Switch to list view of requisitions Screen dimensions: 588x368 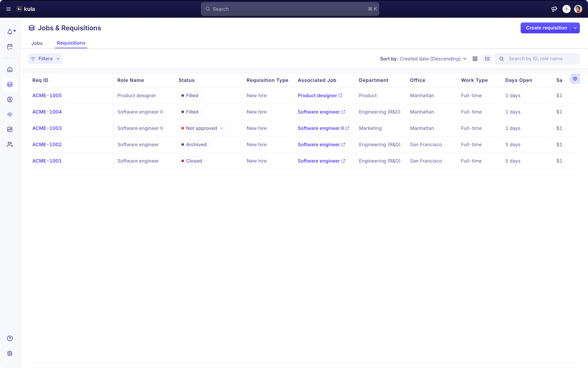(x=487, y=59)
